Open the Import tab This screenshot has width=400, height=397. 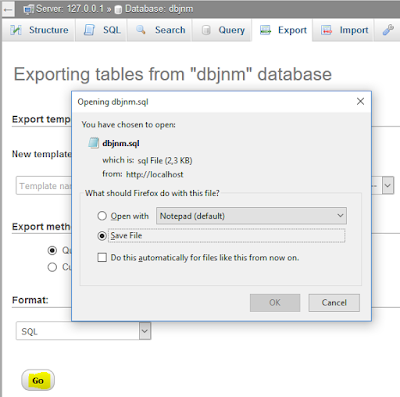pos(344,30)
